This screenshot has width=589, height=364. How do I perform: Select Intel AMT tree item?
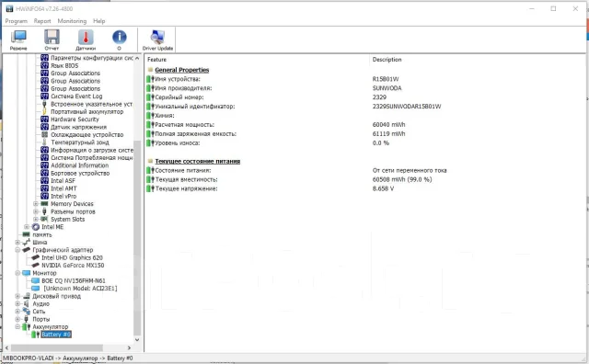[64, 188]
